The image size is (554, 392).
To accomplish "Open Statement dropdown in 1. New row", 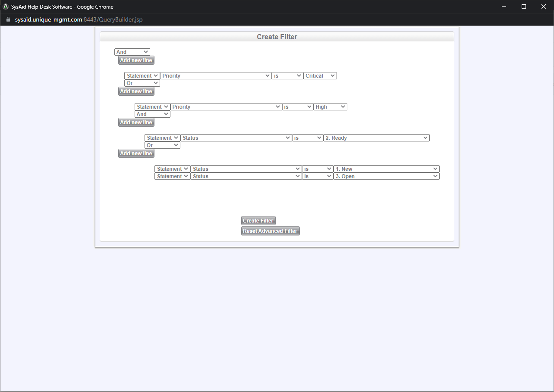I will pyautogui.click(x=172, y=169).
